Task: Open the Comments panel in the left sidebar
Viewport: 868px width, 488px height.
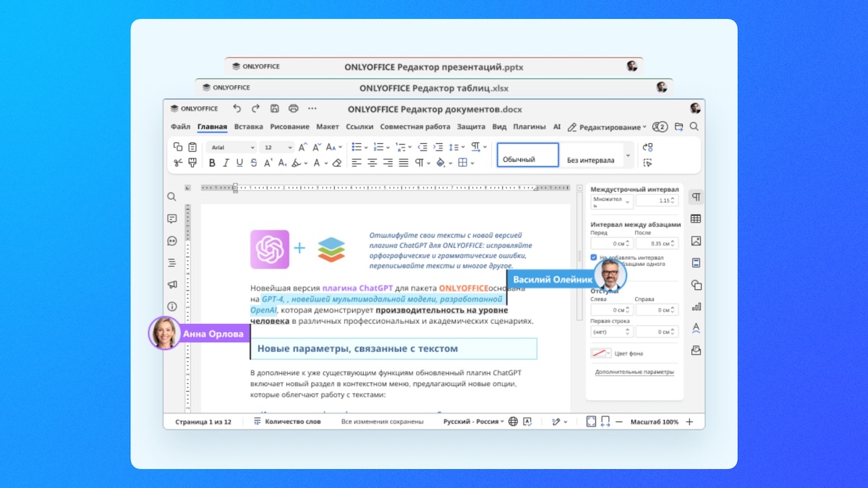Action: coord(171,218)
